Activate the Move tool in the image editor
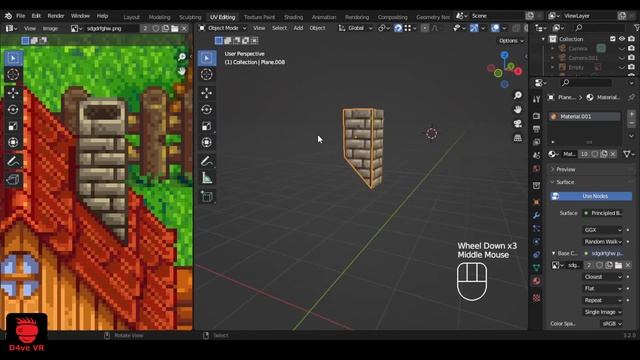Viewport: 640px width, 360px height. click(13, 93)
